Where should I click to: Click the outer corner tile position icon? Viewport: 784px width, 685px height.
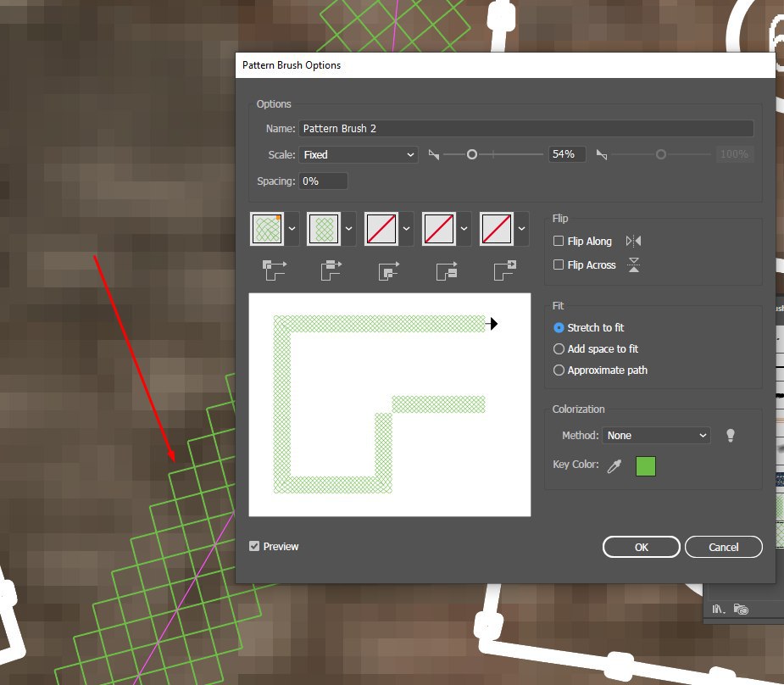coord(275,270)
